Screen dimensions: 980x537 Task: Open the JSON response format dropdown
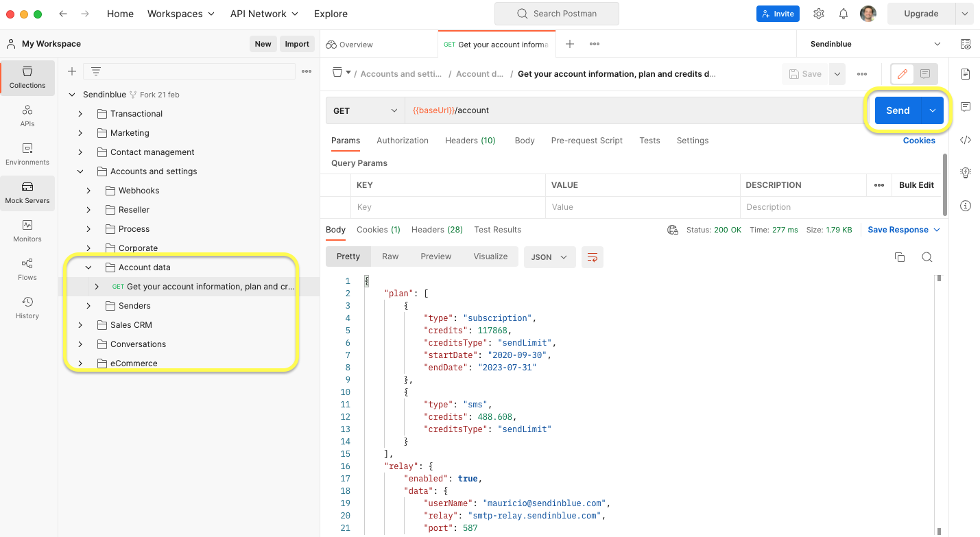point(549,256)
